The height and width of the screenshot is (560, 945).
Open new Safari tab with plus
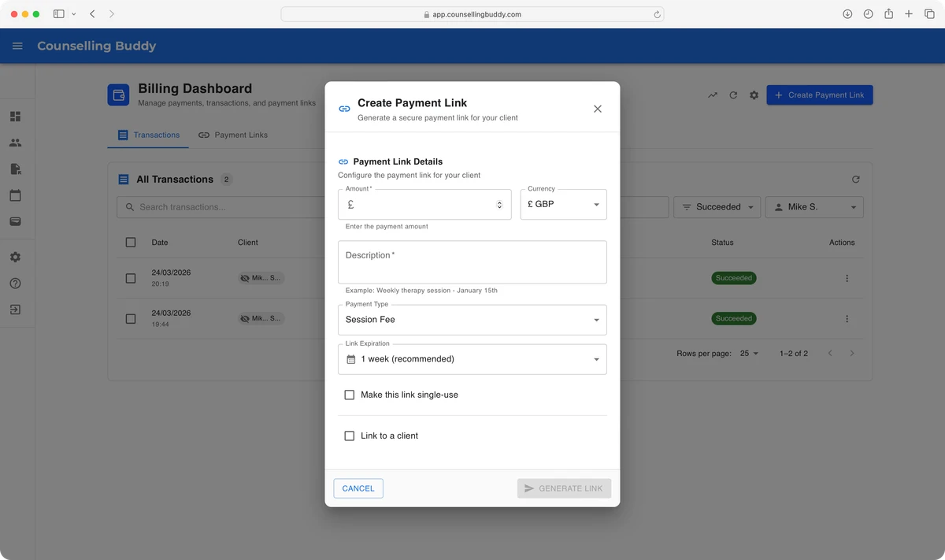pos(909,14)
